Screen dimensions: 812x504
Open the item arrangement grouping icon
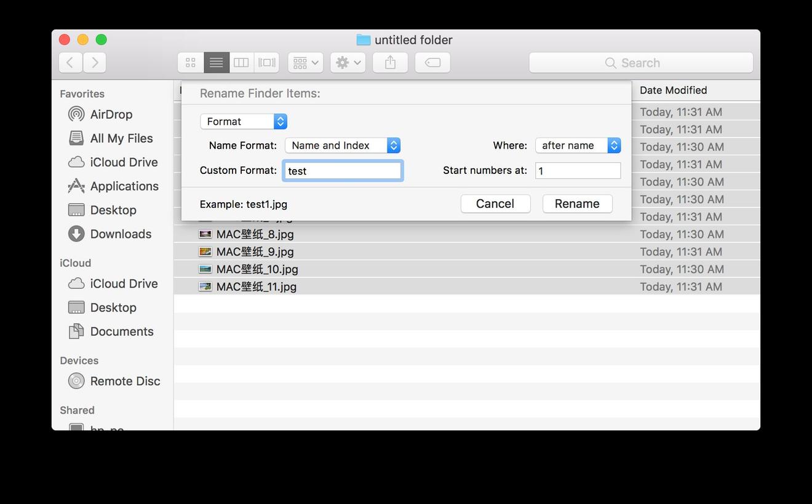(x=305, y=62)
